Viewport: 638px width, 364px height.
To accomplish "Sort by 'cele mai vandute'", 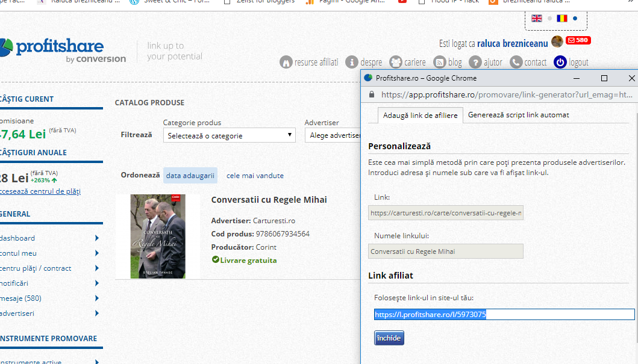I will pyautogui.click(x=255, y=176).
